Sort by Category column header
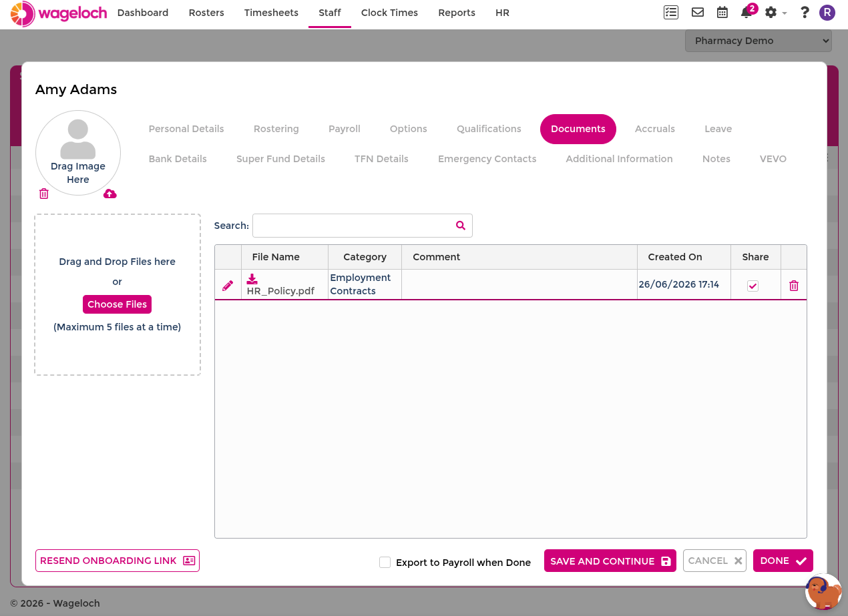This screenshot has height=616, width=848. tap(365, 257)
